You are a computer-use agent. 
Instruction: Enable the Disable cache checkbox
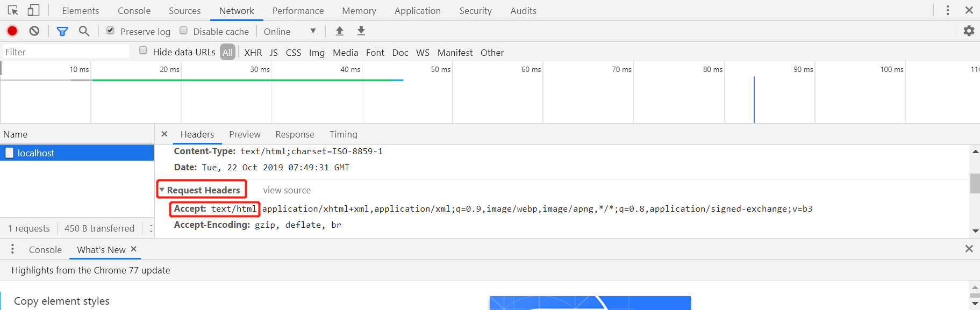(184, 31)
